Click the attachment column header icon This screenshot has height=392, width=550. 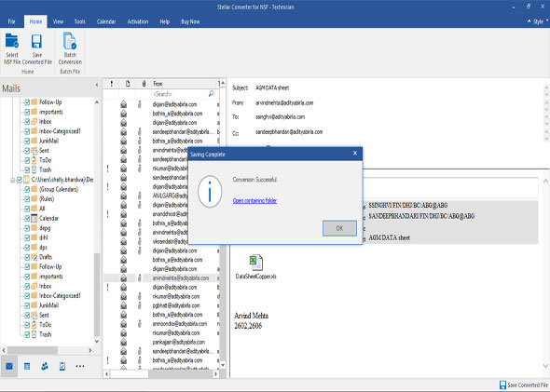144,84
